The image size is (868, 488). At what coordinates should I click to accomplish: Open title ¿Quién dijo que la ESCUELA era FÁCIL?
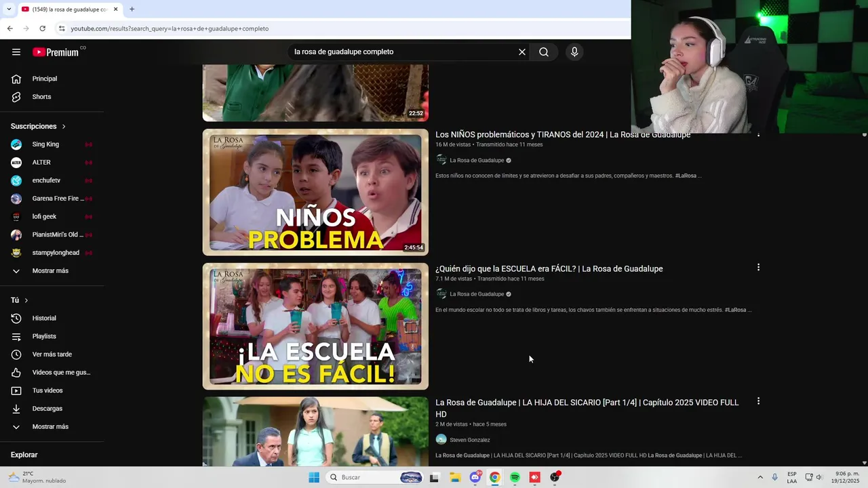pyautogui.click(x=549, y=269)
